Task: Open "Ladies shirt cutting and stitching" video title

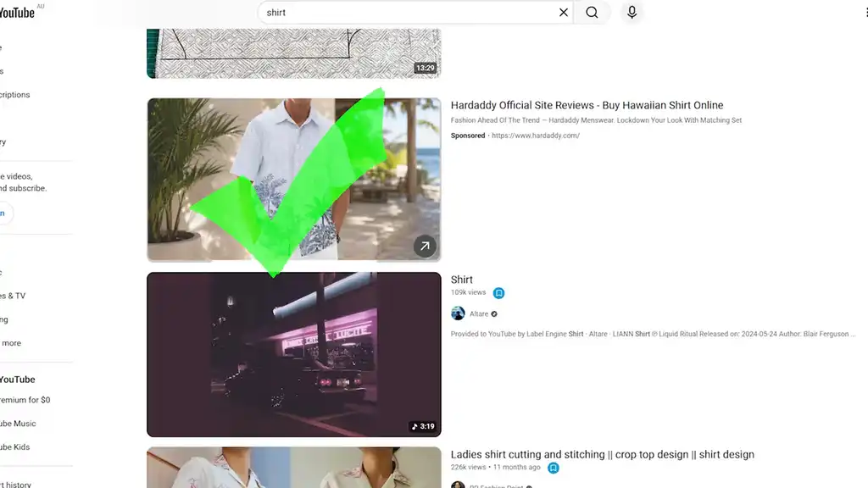Action: point(603,454)
